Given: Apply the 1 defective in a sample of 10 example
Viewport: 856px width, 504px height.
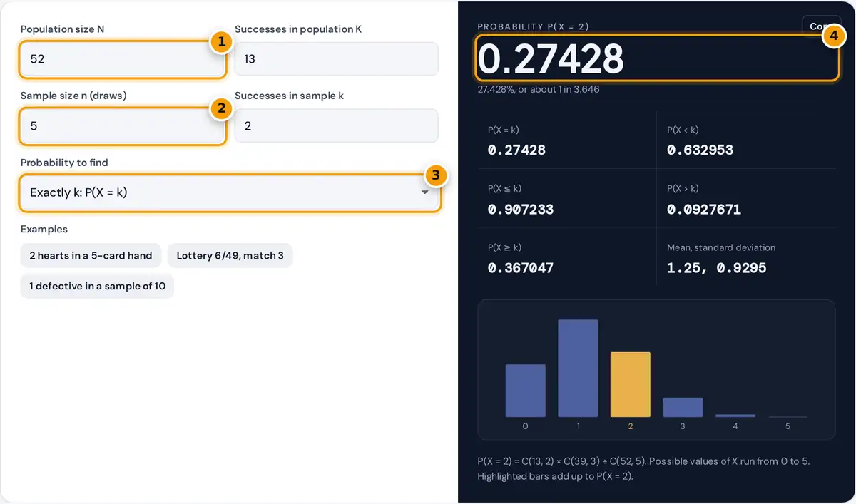Looking at the screenshot, I should (x=97, y=287).
